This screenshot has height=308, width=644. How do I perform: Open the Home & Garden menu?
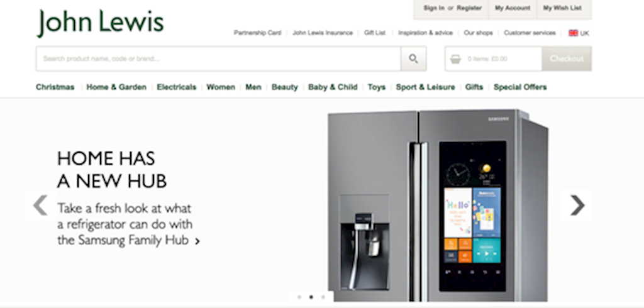point(116,87)
